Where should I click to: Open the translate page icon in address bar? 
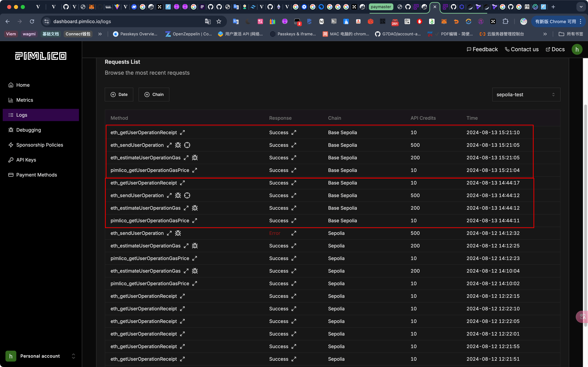tap(208, 21)
